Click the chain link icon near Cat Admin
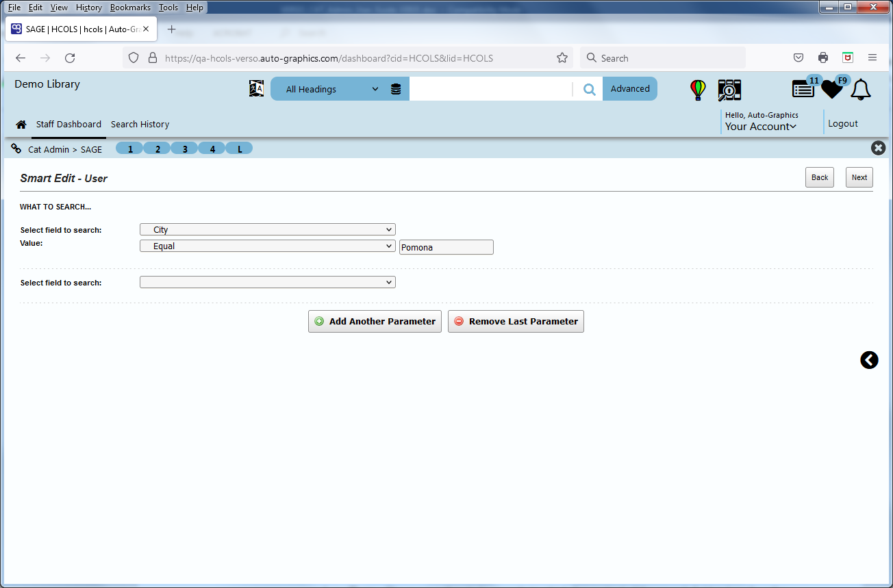893x588 pixels. tap(16, 149)
